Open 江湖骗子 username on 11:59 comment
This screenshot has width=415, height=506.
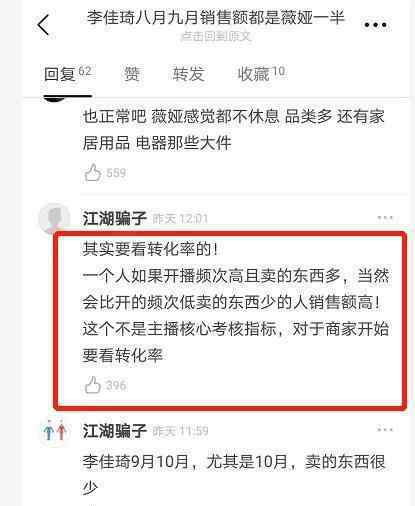tap(115, 431)
